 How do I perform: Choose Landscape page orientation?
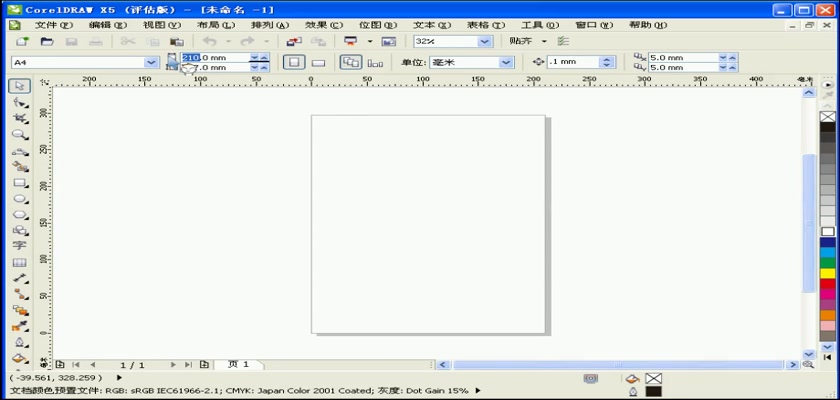click(318, 63)
